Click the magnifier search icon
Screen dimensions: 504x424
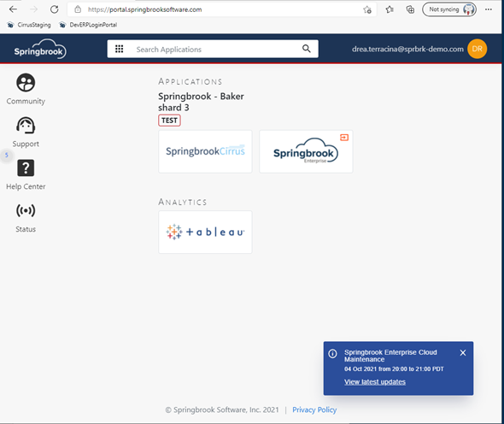pyautogui.click(x=307, y=49)
